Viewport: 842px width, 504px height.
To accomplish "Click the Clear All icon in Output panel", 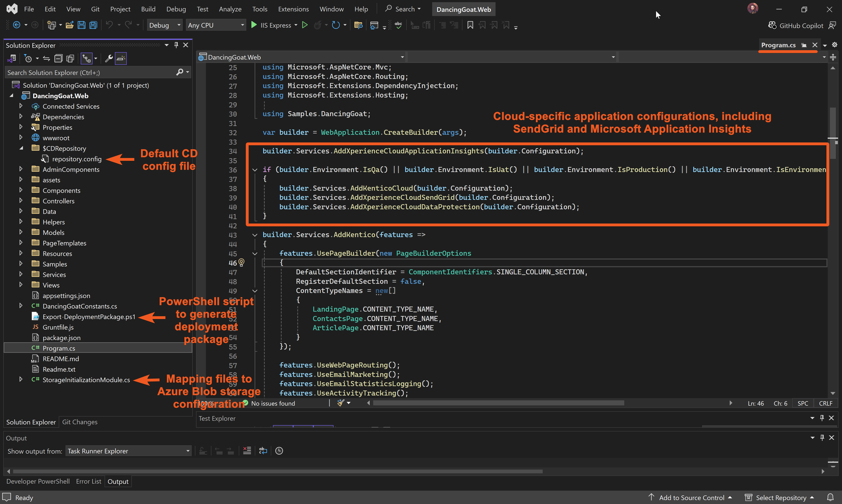I will (247, 451).
